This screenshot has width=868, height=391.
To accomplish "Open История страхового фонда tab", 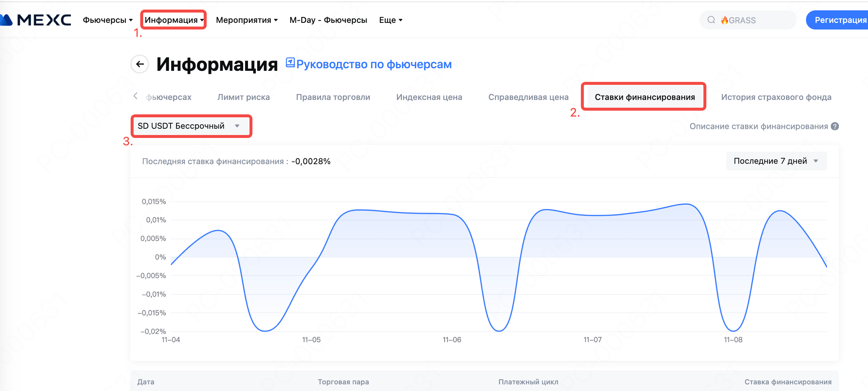I will coord(776,97).
